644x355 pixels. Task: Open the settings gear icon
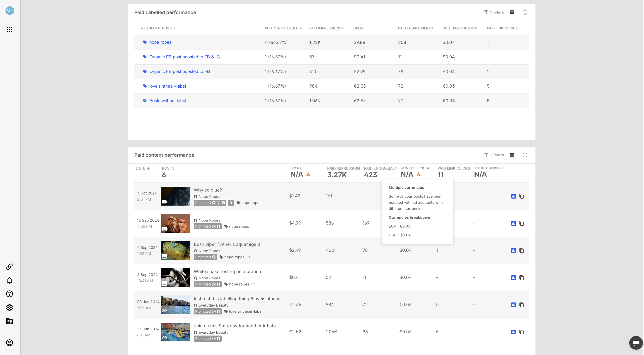10,307
